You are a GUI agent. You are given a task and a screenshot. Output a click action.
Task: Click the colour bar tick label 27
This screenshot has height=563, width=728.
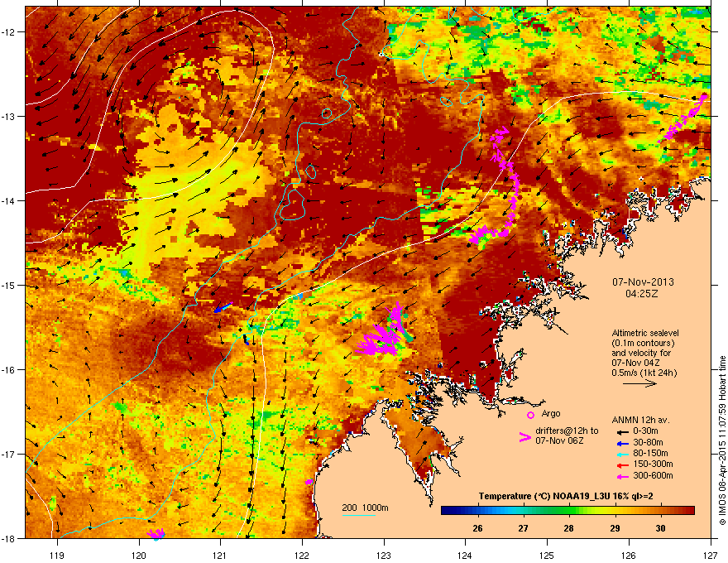tap(523, 528)
